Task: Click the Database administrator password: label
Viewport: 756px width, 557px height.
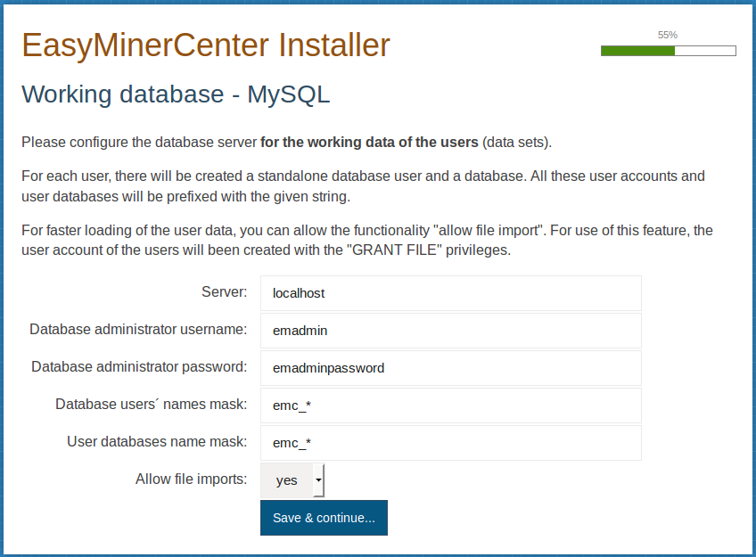Action: (x=139, y=366)
